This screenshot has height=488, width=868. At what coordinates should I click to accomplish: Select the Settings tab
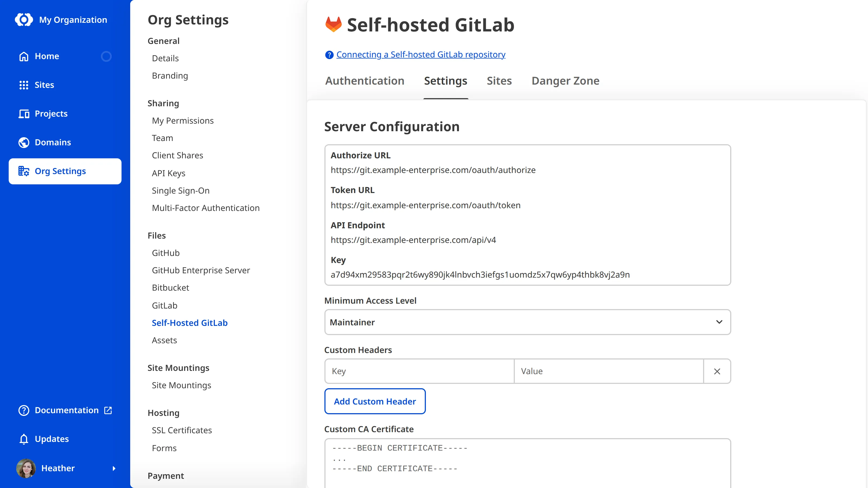(445, 81)
